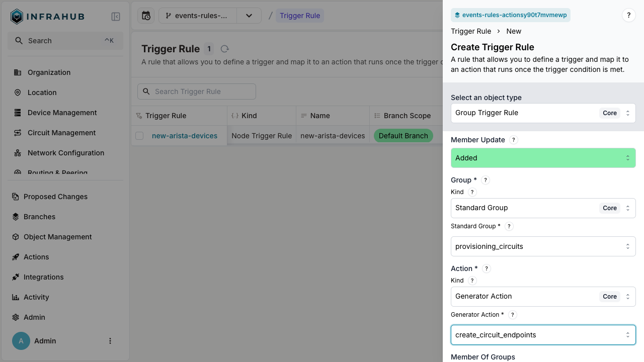This screenshot has height=362, width=644.
Task: Open the date/time selector calendar icon
Action: (x=145, y=16)
